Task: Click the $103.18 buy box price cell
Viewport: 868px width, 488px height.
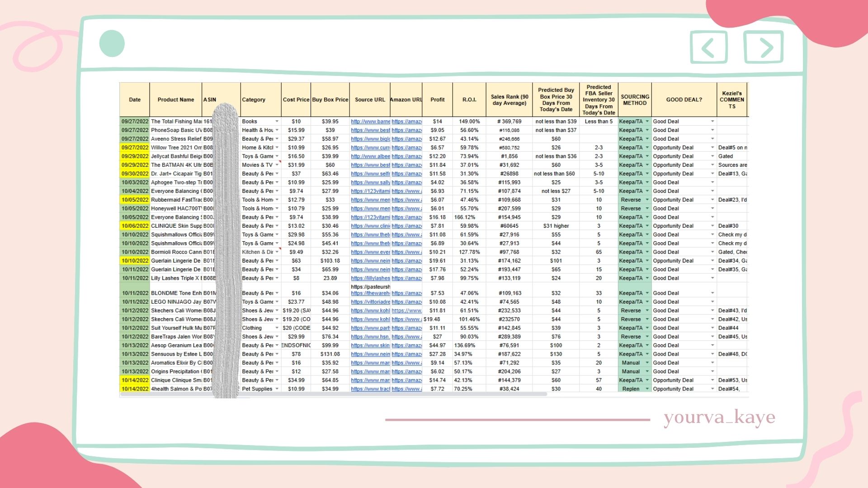Action: [x=330, y=261]
